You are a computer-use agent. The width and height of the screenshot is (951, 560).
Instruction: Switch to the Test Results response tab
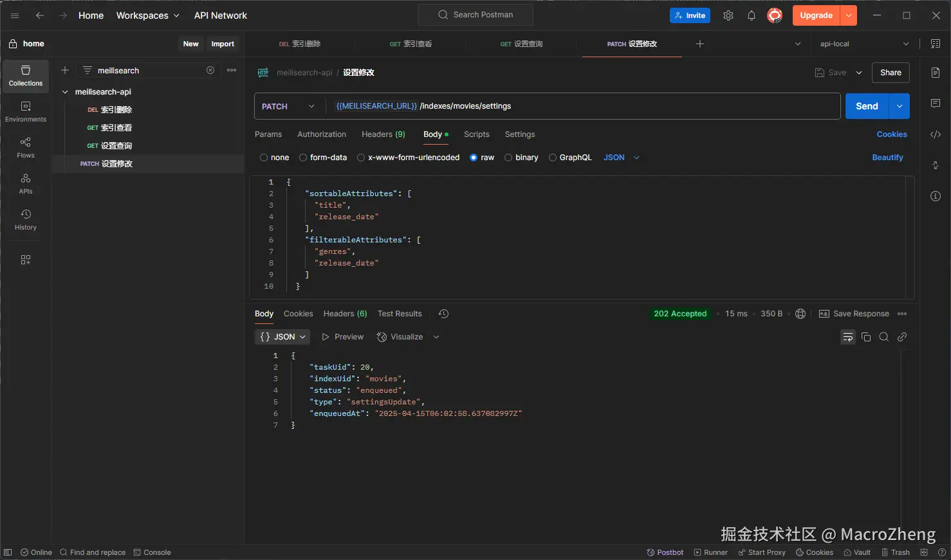[400, 314]
